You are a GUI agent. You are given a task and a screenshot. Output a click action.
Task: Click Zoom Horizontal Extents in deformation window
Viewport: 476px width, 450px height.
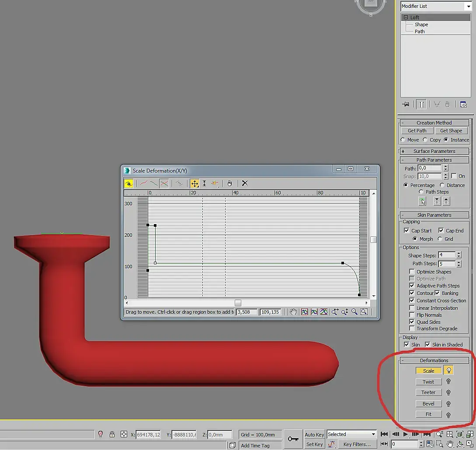pos(314,312)
